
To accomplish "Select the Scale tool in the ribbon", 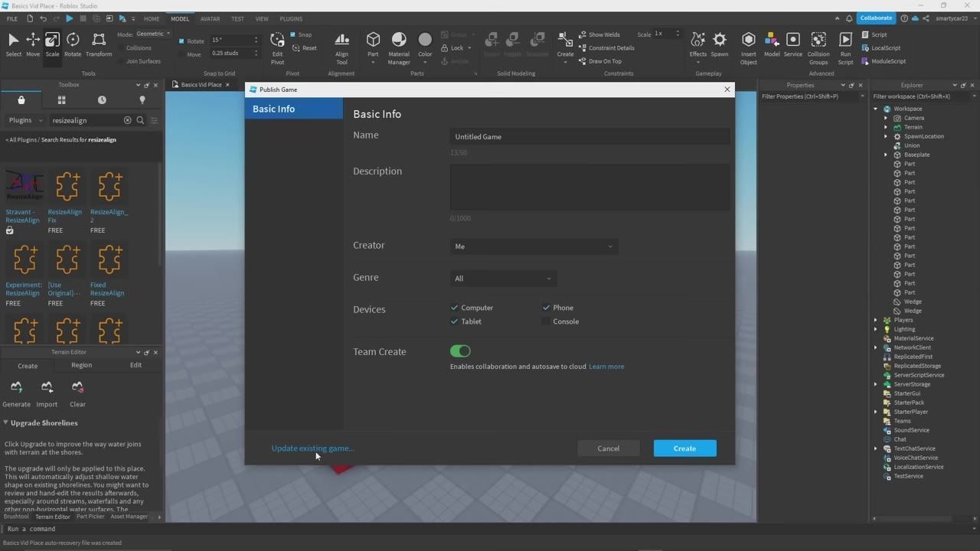I will click(x=52, y=44).
